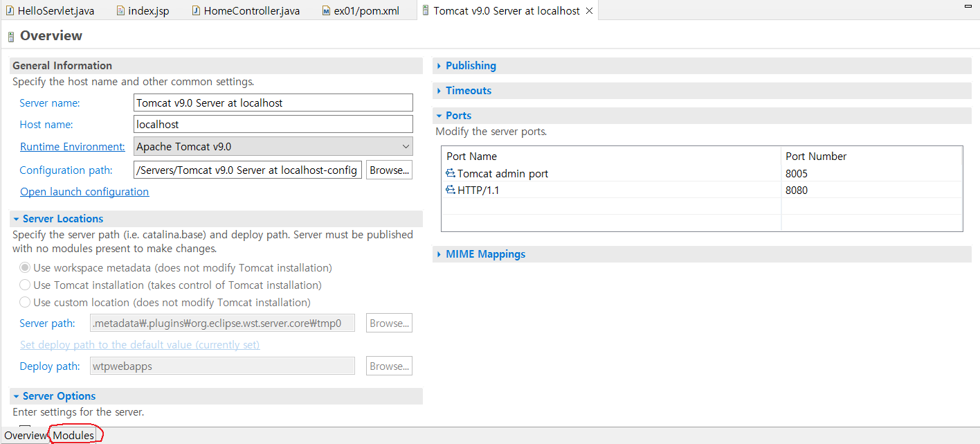980x444 pixels.
Task: Select the Use workspace metadata radio option
Action: tap(25, 267)
